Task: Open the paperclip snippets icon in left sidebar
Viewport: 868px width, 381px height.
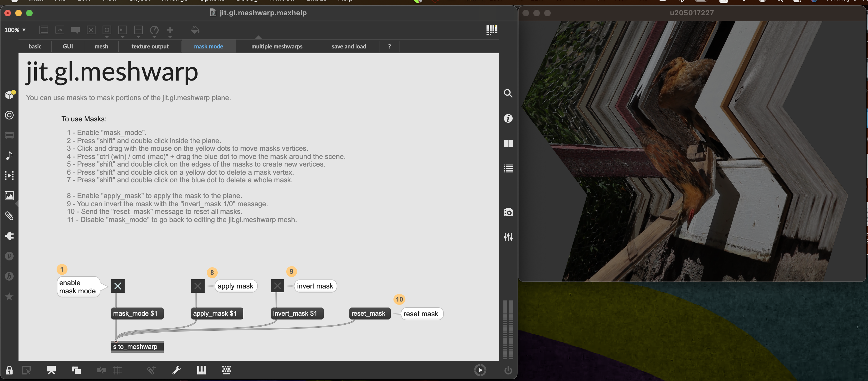Action: pos(10,216)
